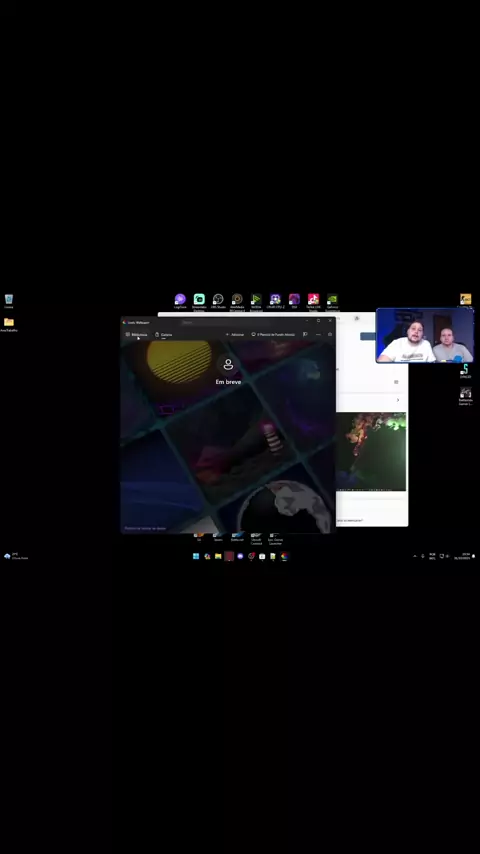This screenshot has width=480, height=854.
Task: Select the colorful smoke wallpaper thumbnail
Action: (x=371, y=451)
